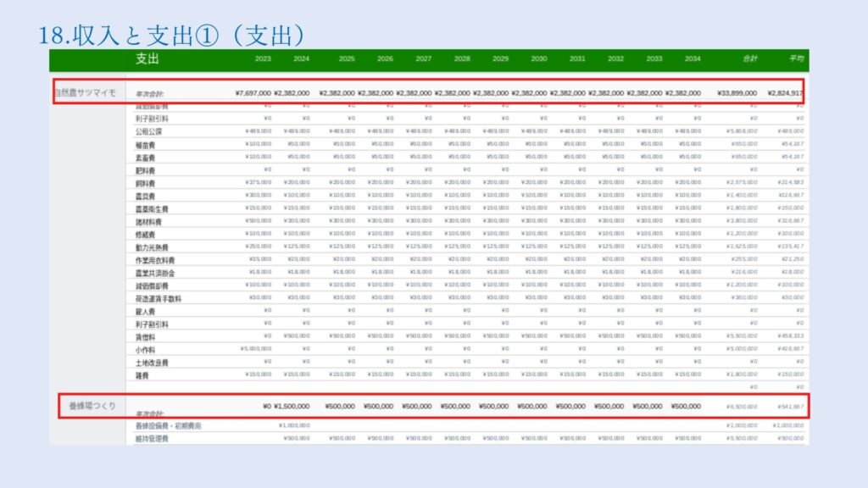Select the 2026 column header
The image size is (868, 488).
(x=385, y=58)
